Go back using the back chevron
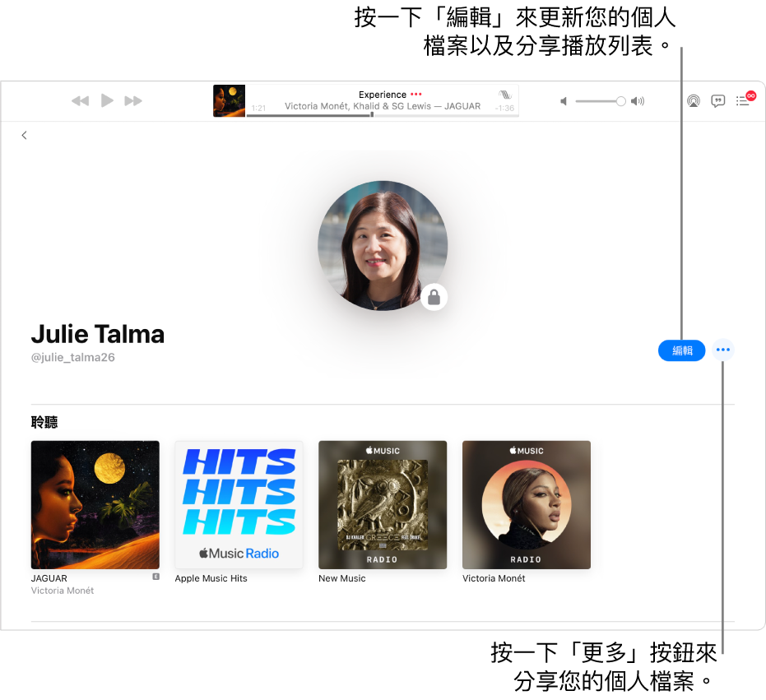This screenshot has width=766, height=700. pos(24,135)
